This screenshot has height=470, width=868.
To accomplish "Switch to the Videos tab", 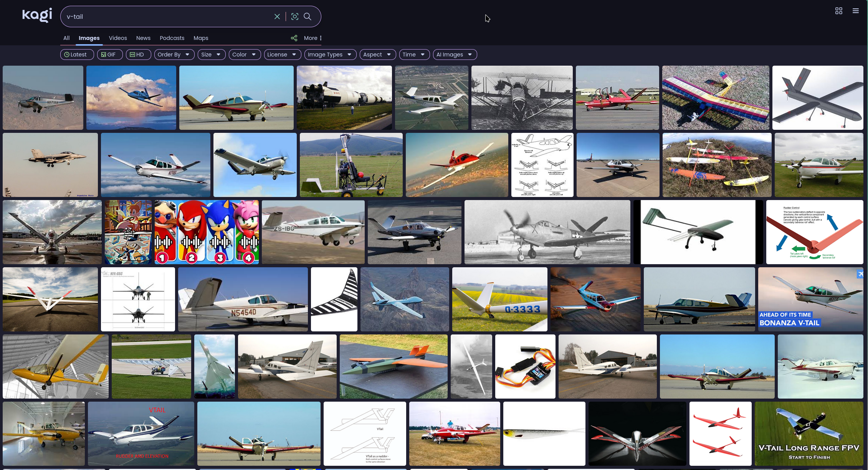I will click(x=118, y=38).
